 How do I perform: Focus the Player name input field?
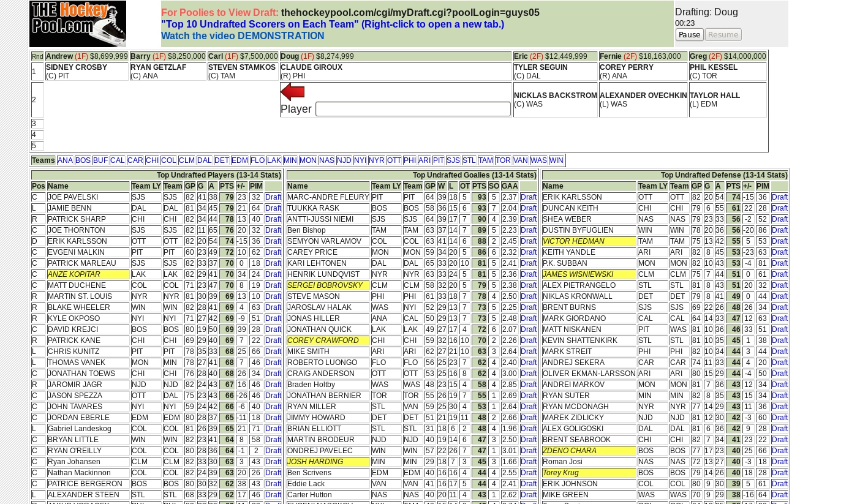(413, 109)
